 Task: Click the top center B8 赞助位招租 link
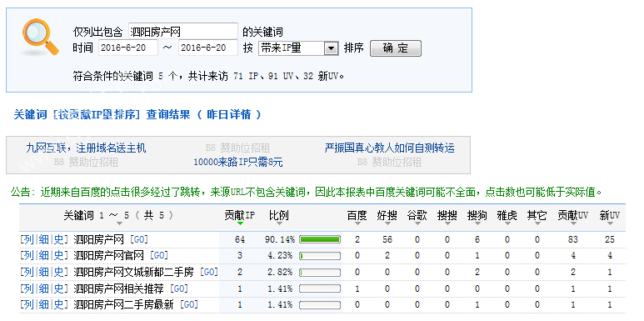(237, 148)
